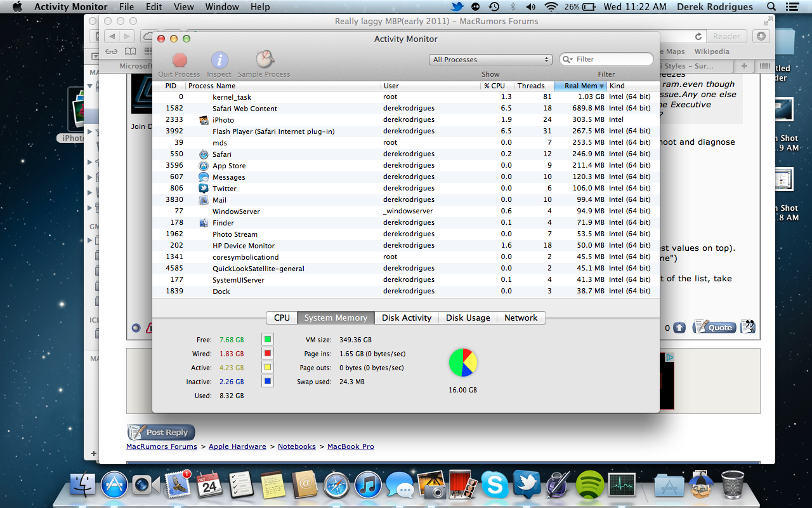Open the Trash in the Dock
The width and height of the screenshot is (812, 508).
pyautogui.click(x=732, y=486)
